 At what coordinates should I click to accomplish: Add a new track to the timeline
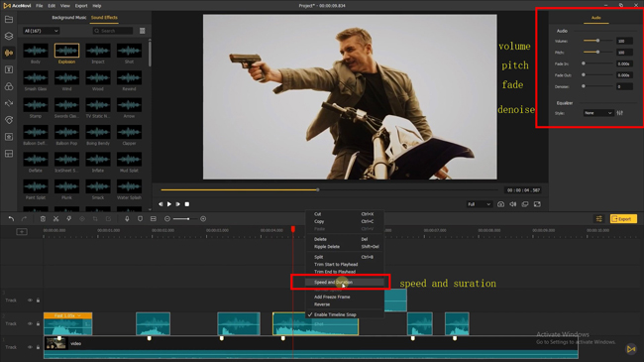(x=22, y=232)
